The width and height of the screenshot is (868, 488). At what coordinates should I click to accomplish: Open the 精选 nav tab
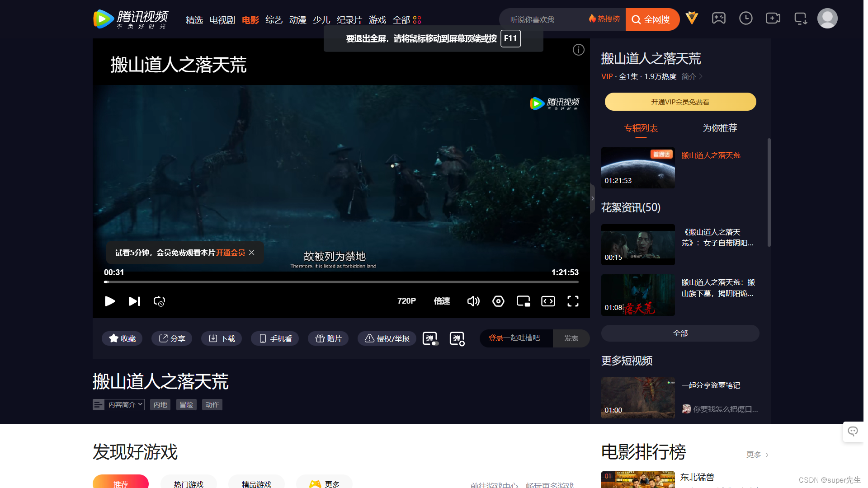point(194,20)
